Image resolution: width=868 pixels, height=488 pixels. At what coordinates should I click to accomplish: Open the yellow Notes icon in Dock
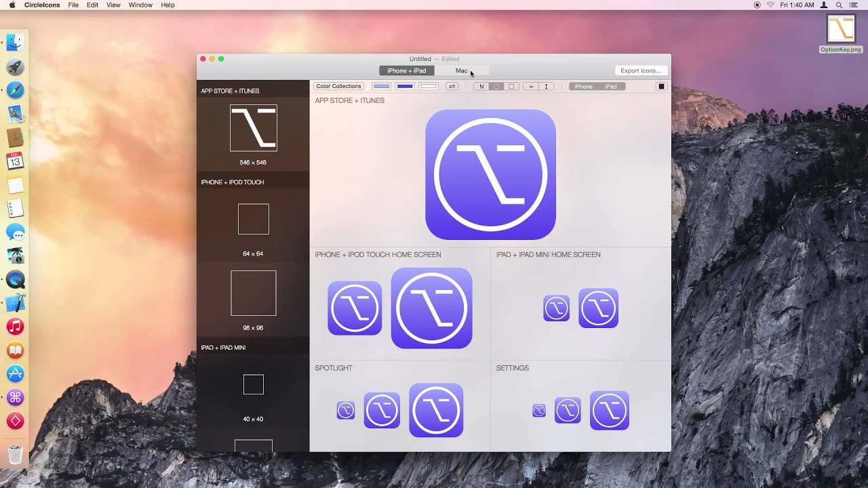(15, 185)
